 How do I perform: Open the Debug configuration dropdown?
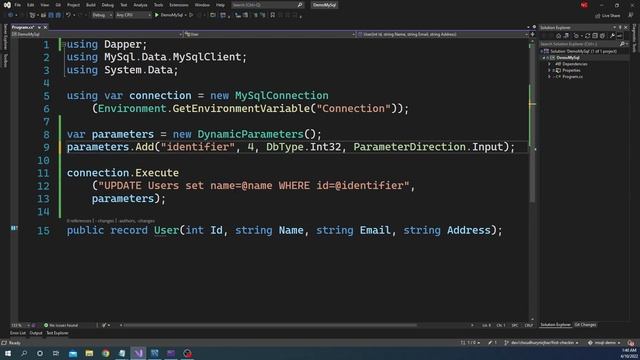pos(102,15)
